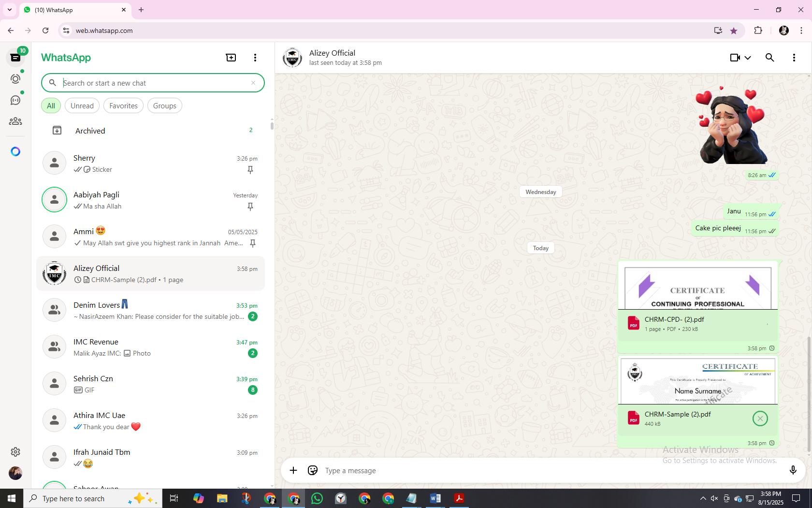Open the Athira IMC Uae chat
Image resolution: width=812 pixels, height=508 pixels.
[150, 420]
